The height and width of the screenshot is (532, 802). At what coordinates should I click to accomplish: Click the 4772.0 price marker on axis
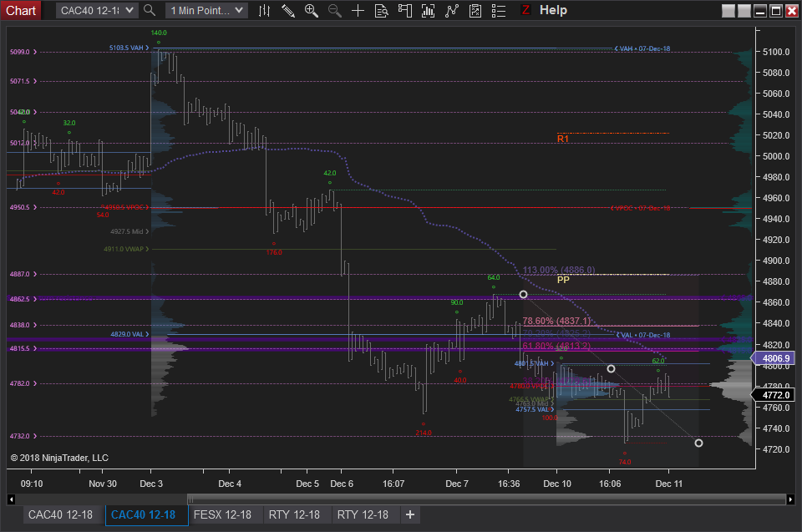coord(774,395)
